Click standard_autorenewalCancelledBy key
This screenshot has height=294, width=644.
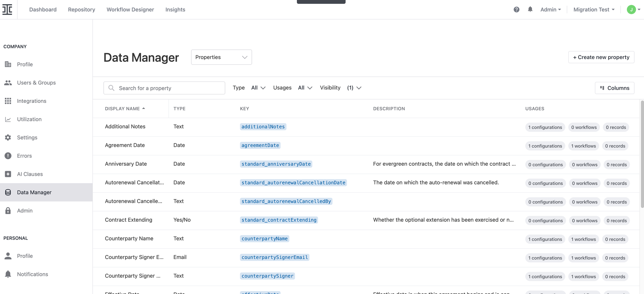click(286, 201)
